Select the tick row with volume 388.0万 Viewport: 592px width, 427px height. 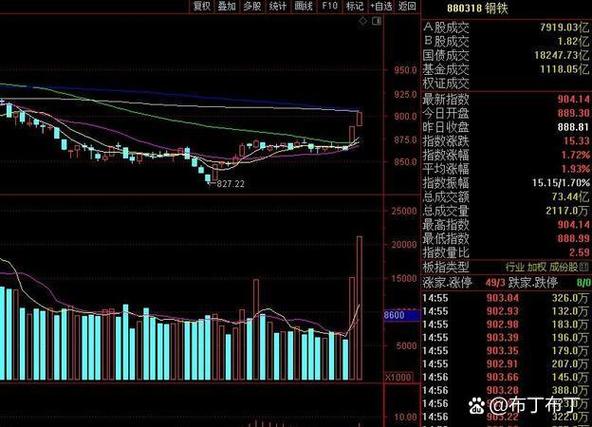(506, 391)
